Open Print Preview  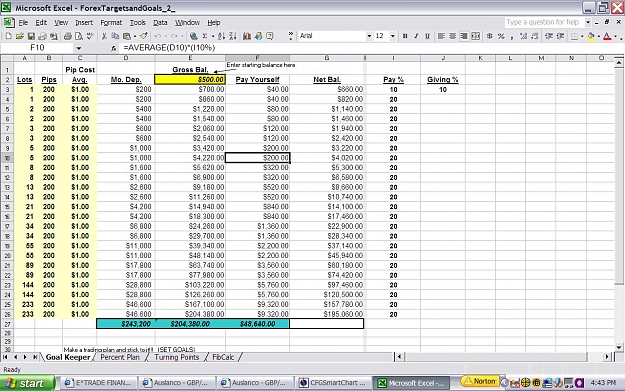point(79,36)
